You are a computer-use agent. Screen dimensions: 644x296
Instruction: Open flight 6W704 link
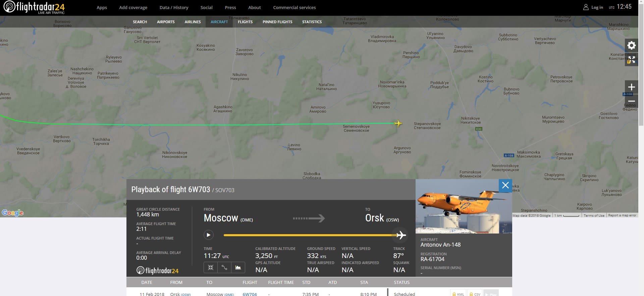250,294
